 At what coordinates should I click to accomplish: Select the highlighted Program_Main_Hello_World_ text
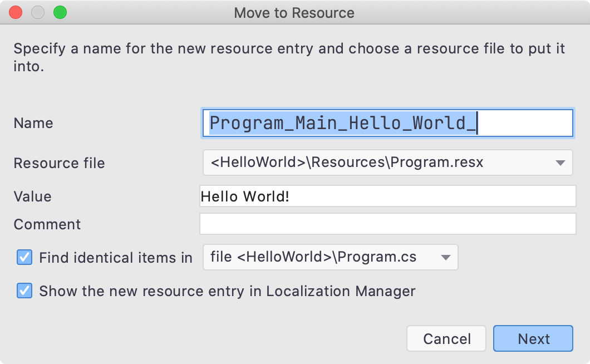[x=342, y=123]
